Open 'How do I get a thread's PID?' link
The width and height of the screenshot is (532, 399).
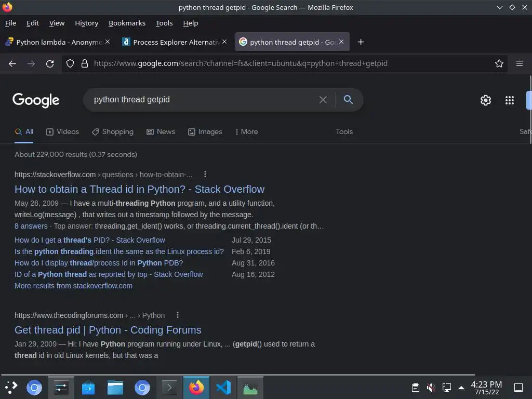click(89, 240)
